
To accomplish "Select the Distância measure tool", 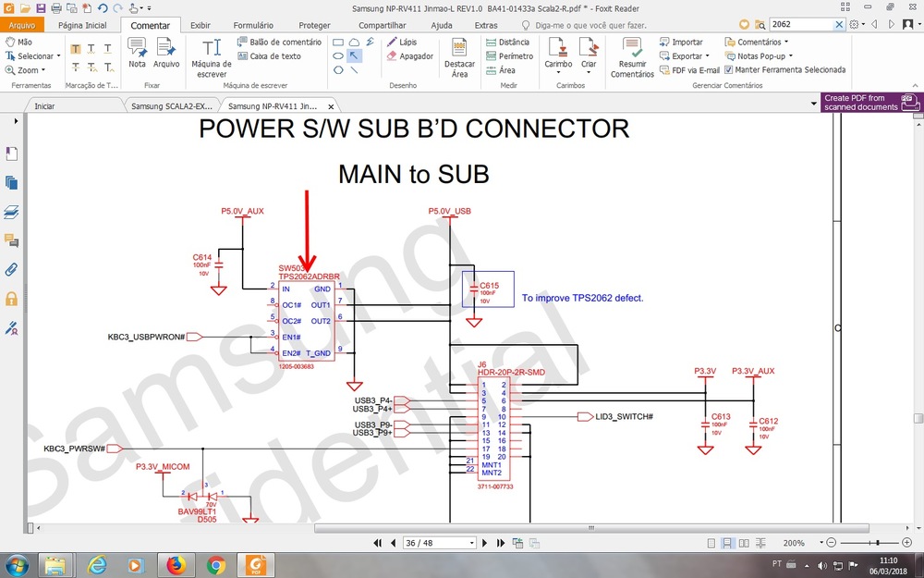I will click(x=507, y=42).
